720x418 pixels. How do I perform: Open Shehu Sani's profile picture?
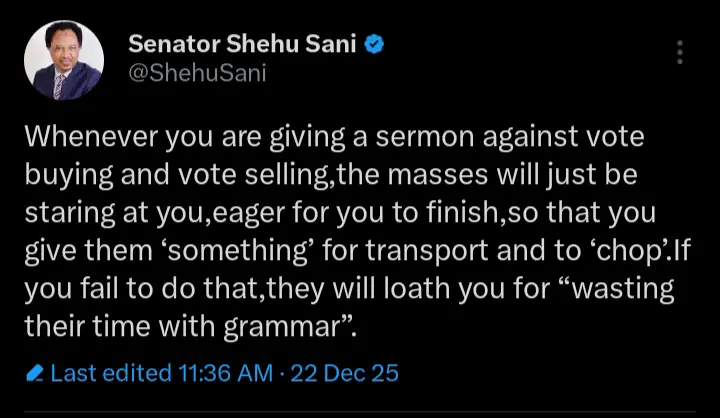coord(63,60)
